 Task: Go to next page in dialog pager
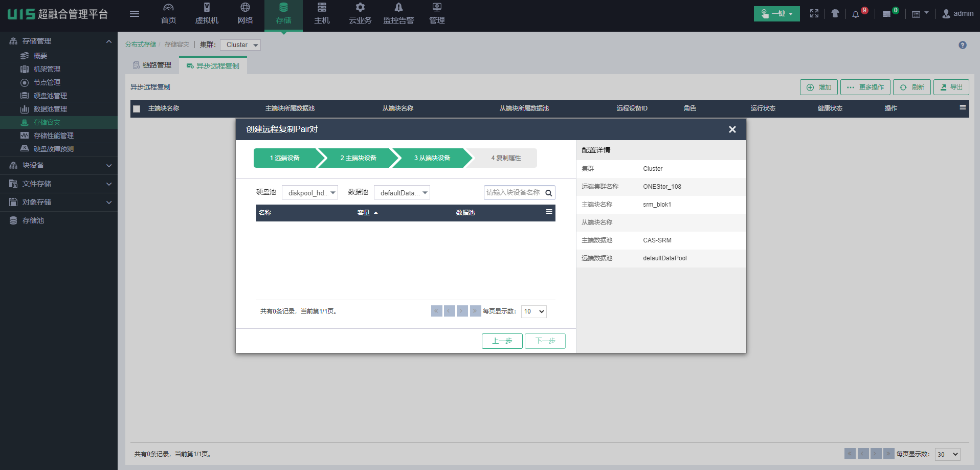click(462, 311)
